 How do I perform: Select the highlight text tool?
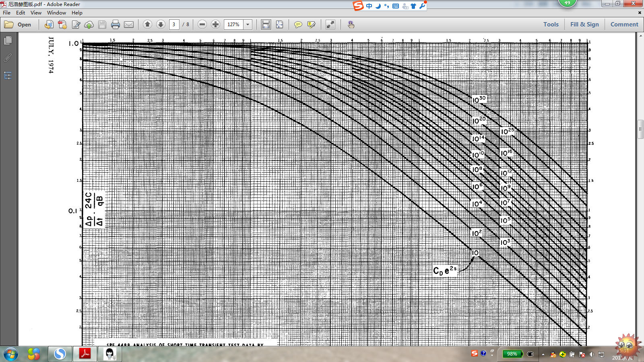click(x=311, y=25)
